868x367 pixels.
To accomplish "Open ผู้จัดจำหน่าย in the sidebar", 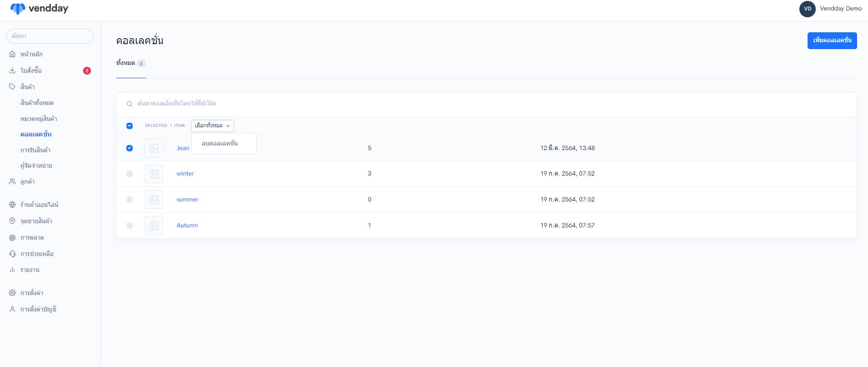I will coord(36,166).
